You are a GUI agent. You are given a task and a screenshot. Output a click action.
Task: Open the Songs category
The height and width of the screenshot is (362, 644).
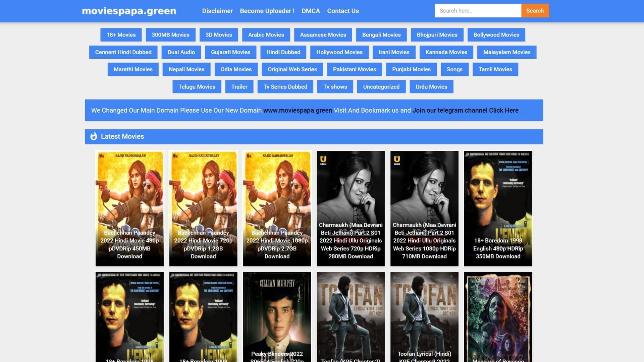tap(454, 69)
